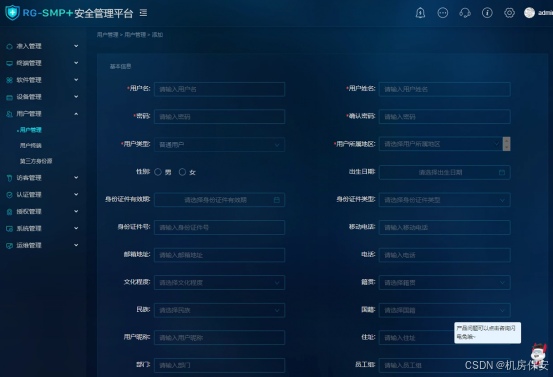Open the 民族 dropdown
This screenshot has height=377, width=553.
tap(219, 310)
